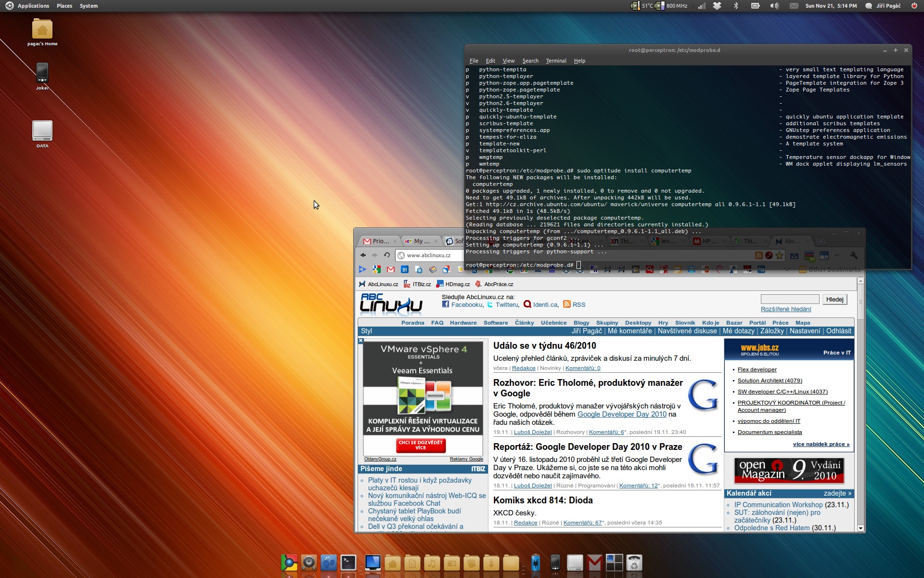Open the mail envelope indicator in panel
This screenshot has height=578, width=924.
(794, 6)
